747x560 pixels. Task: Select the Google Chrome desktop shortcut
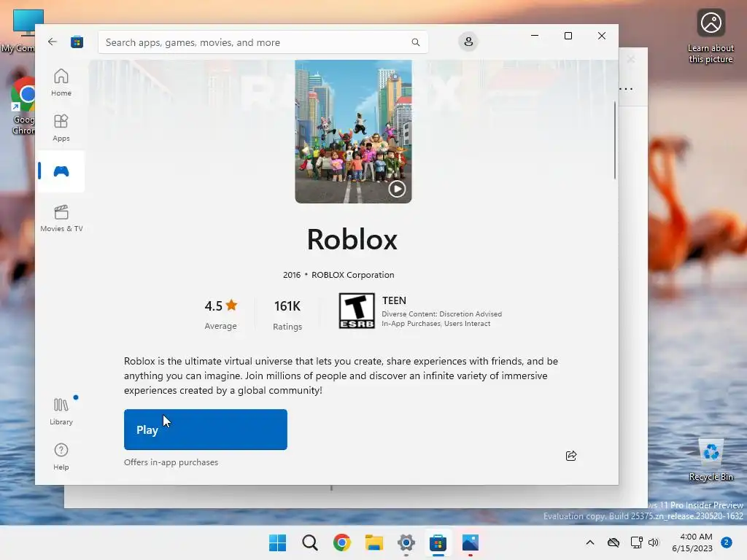23,106
